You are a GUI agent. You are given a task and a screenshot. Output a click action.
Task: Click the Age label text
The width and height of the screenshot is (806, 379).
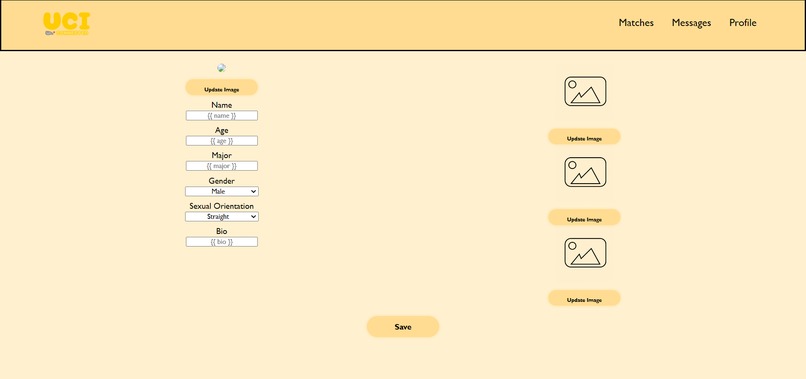tap(222, 131)
